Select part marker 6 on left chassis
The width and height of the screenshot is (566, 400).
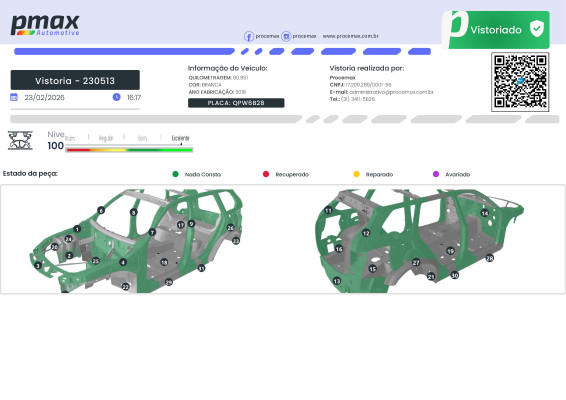tap(101, 210)
